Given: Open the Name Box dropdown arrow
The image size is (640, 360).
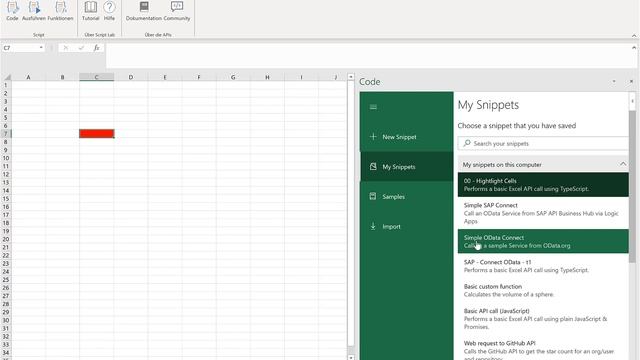Looking at the screenshot, I should [41, 48].
